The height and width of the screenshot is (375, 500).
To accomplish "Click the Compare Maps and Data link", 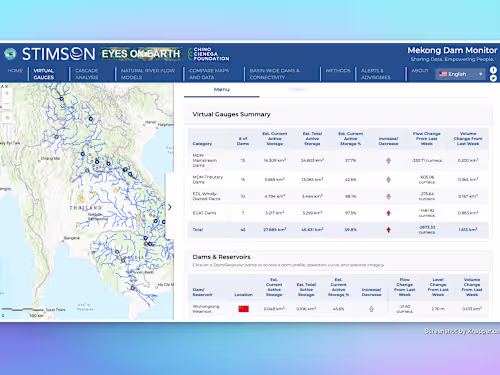I will (209, 74).
